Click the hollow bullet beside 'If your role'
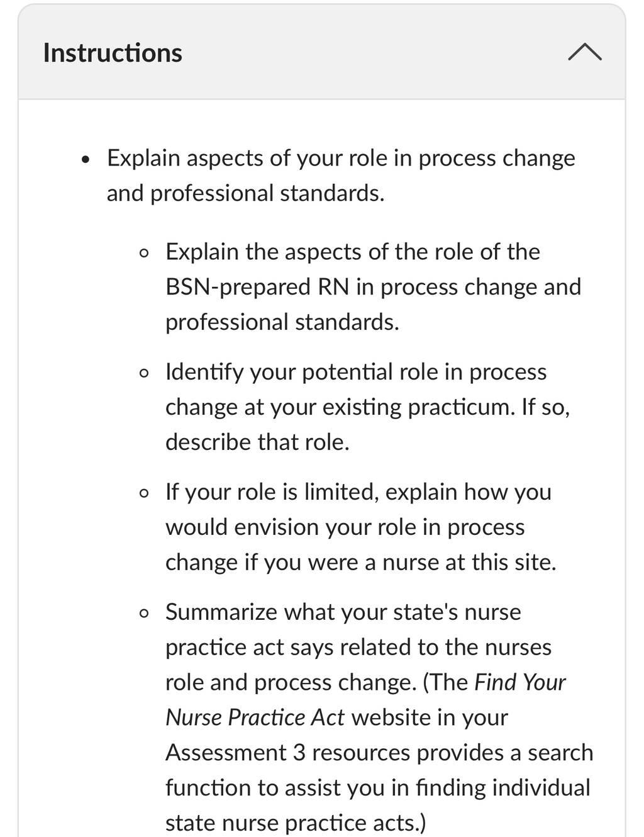Screen dimensions: 644x837 145,493
